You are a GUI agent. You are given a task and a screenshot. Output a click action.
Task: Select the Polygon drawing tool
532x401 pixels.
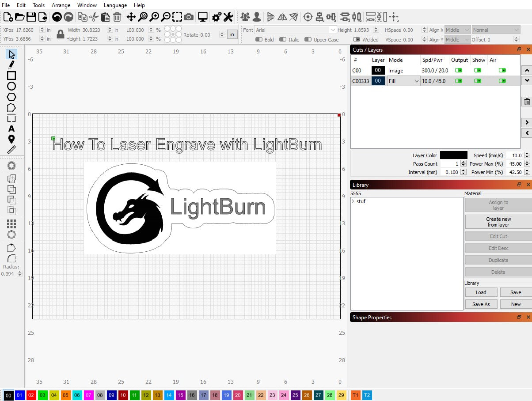[12, 97]
